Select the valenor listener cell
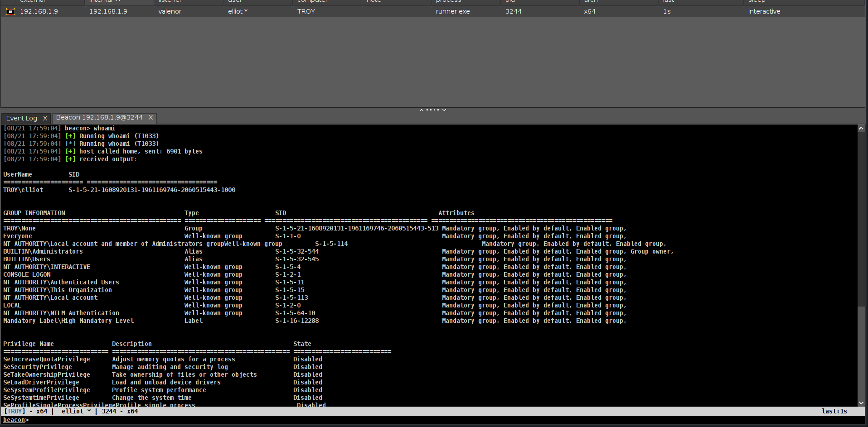The height and width of the screenshot is (427, 868). [x=170, y=11]
